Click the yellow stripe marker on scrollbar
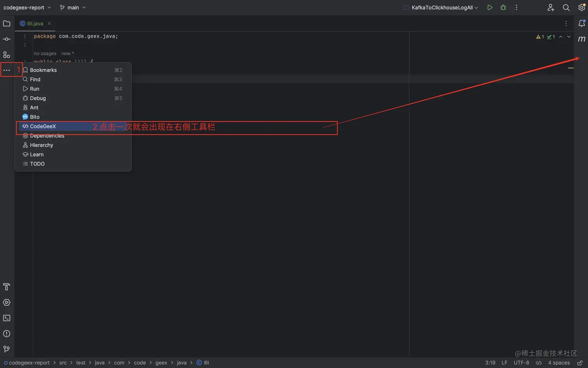The image size is (588, 368). [570, 68]
